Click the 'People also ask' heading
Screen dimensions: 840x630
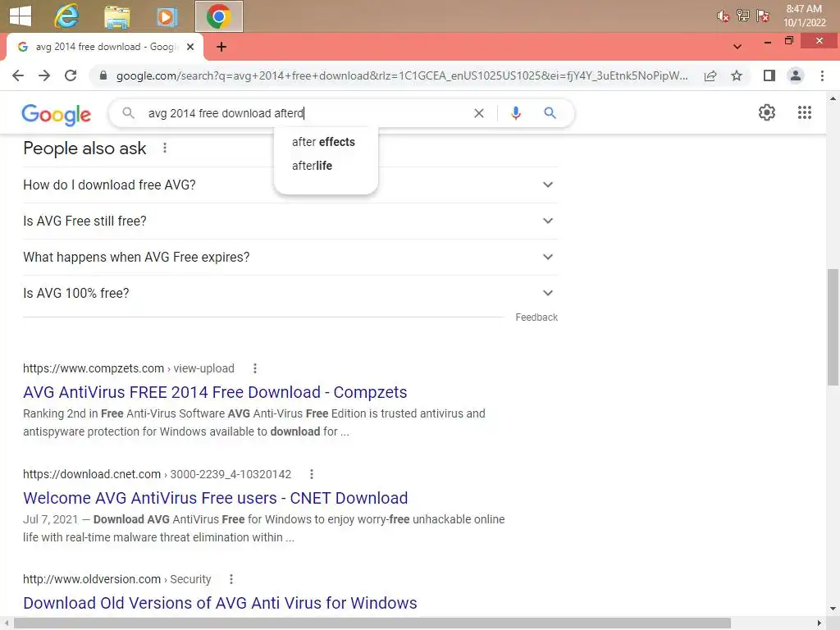(84, 148)
